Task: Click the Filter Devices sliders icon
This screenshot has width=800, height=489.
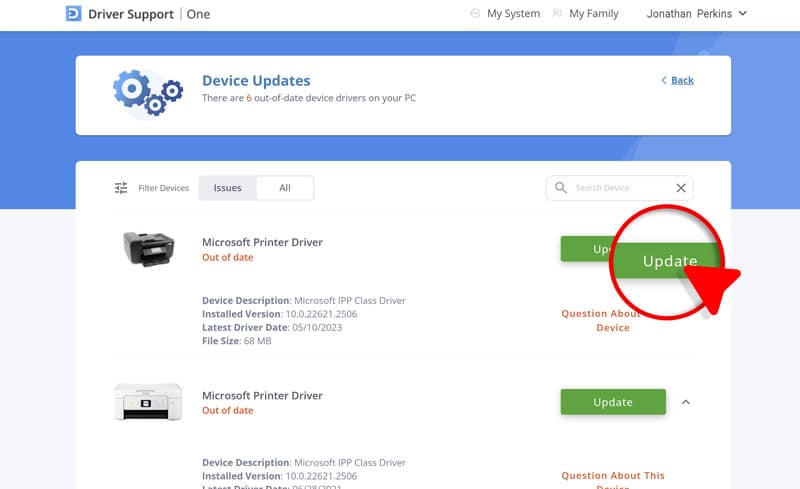Action: click(x=121, y=188)
